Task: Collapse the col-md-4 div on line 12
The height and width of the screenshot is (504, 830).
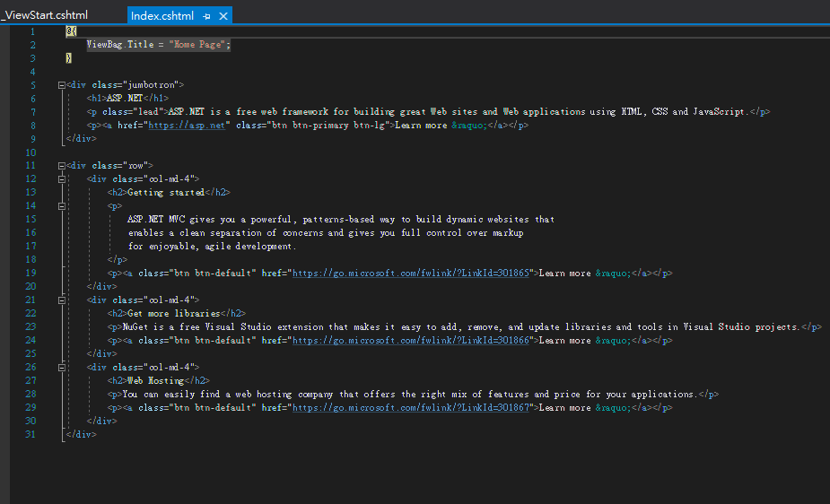Action: [61, 179]
